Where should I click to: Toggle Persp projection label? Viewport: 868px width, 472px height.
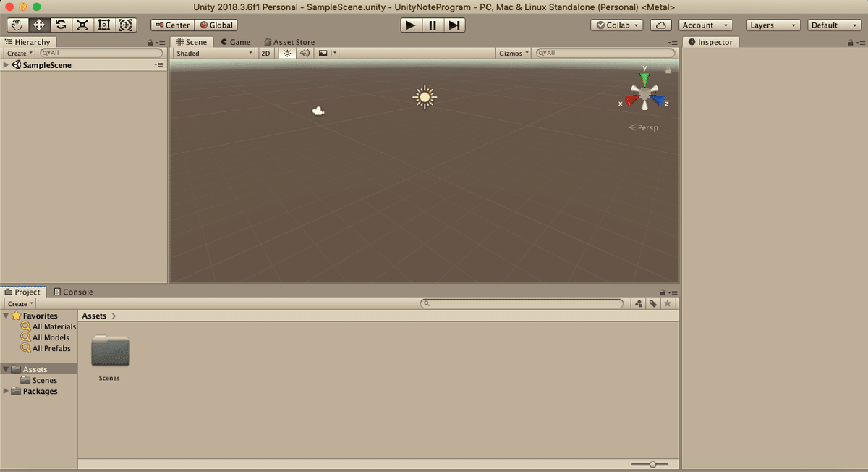coord(644,127)
